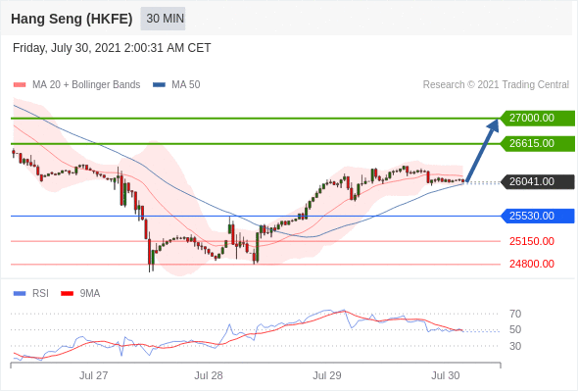Screen dimensions: 578x392
Task: Toggle the MA 20 + Bollinger Bands legend label
Action: tap(86, 85)
